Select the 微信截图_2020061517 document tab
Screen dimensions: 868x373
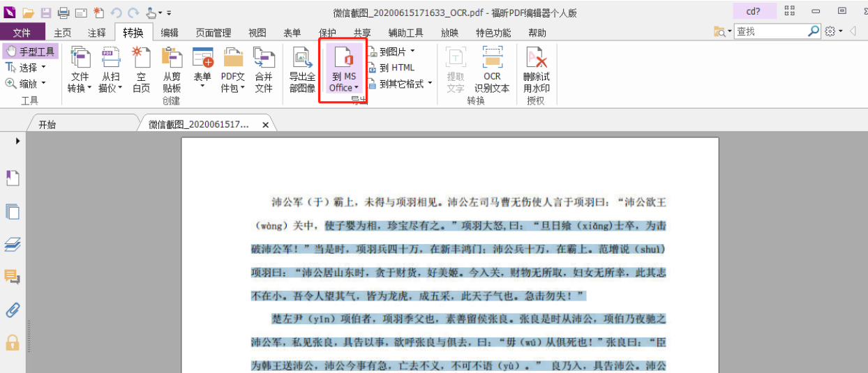[199, 125]
